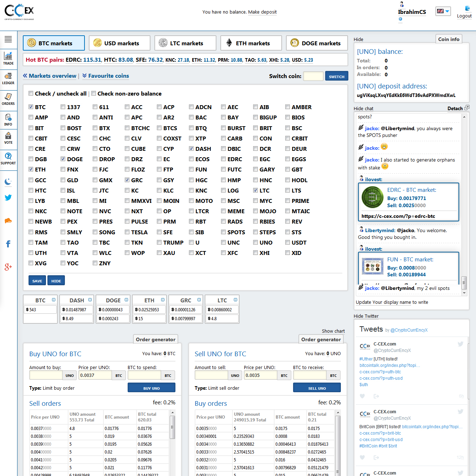Click the BUY UNO button
The height and width of the screenshot is (476, 476).
[152, 388]
